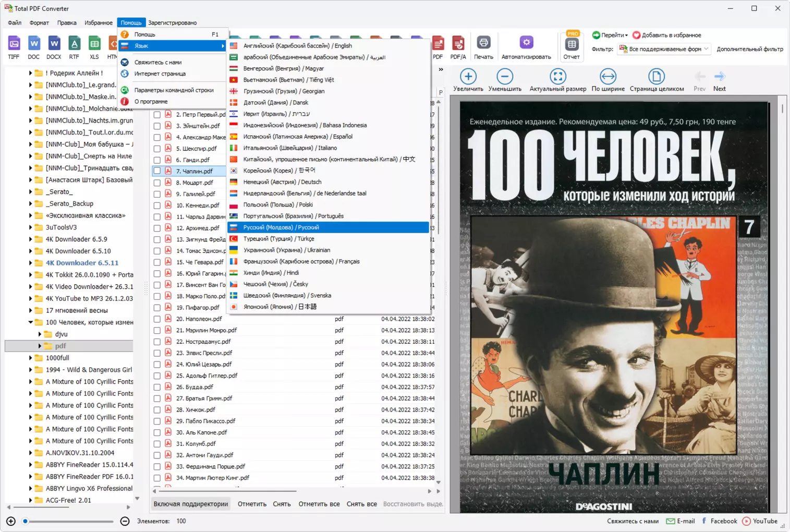Tick checkbox for 21. Мэрилин Монро.pdf
The width and height of the screenshot is (790, 532).
click(x=157, y=330)
